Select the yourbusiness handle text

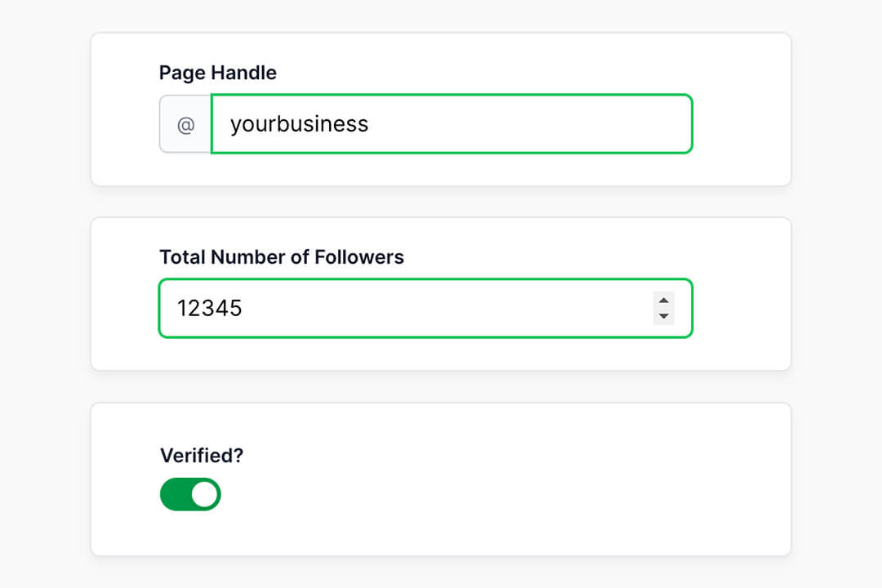click(298, 123)
